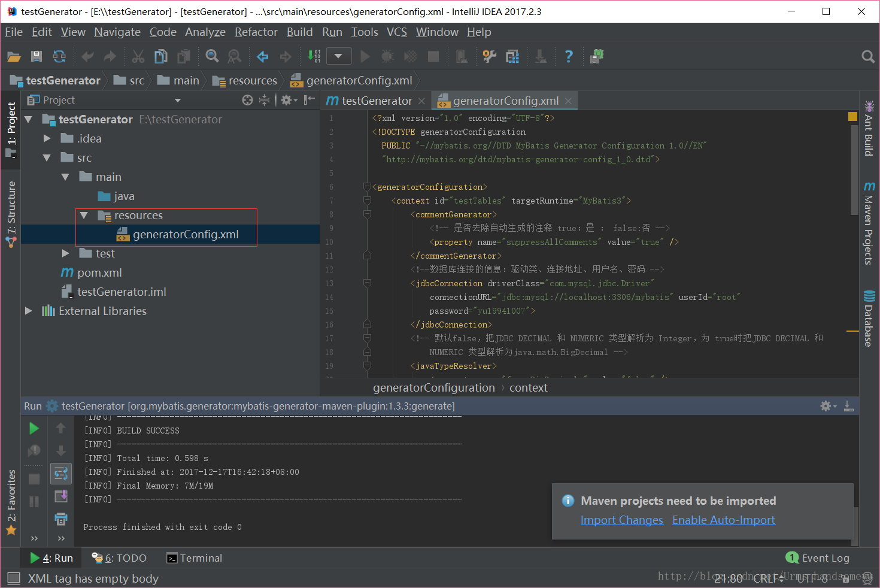The width and height of the screenshot is (880, 588).
Task: Click the green Rerun button in Run panel
Action: click(x=34, y=428)
